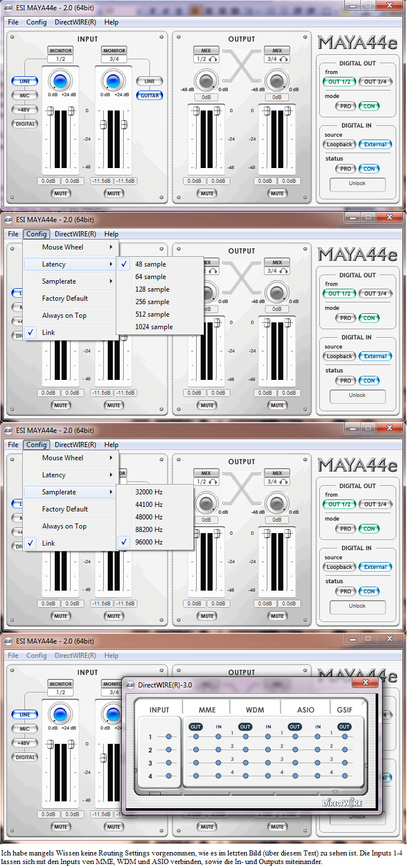Click MONITOR 1/2 button in the no-menu window
407x868 pixels.
(60, 51)
